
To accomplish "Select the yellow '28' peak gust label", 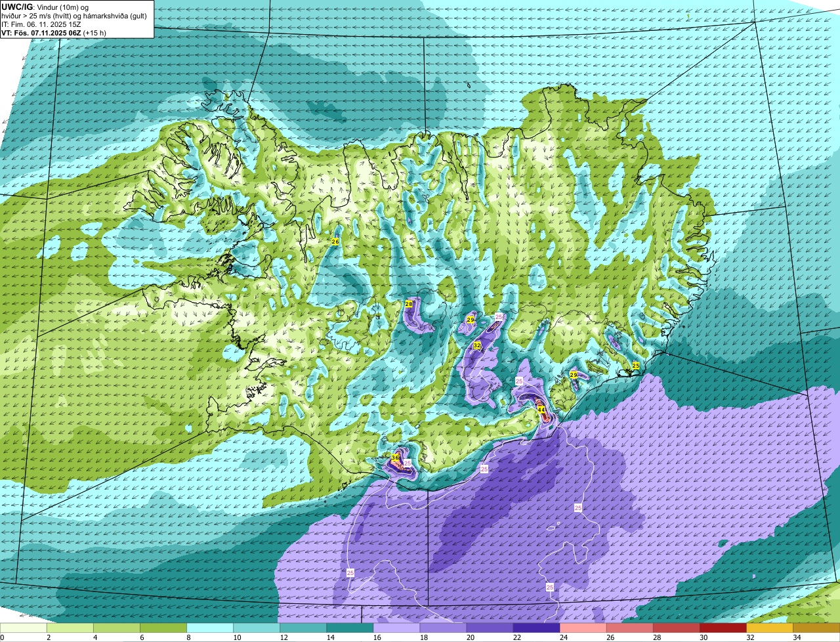I will (408, 305).
